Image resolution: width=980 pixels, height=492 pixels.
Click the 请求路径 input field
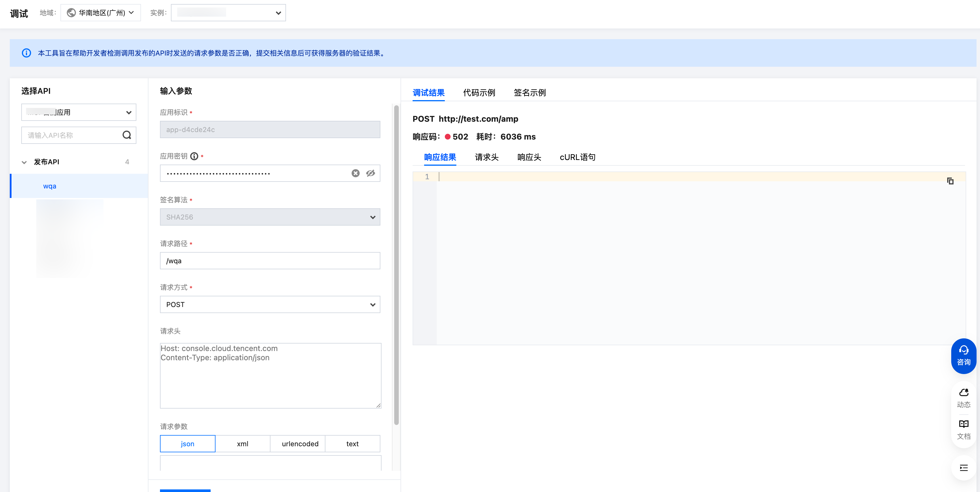coord(270,261)
